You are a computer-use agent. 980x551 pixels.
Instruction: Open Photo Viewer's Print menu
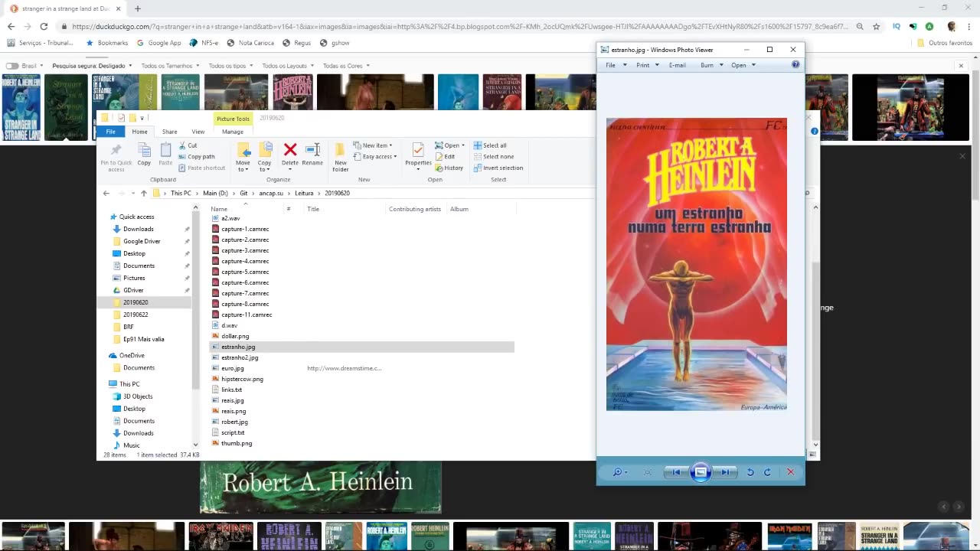pyautogui.click(x=648, y=65)
